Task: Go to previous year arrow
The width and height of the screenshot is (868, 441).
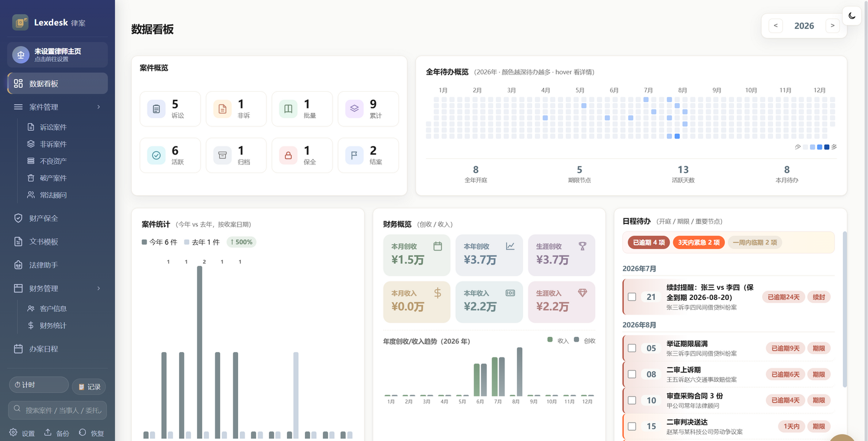Action: (x=776, y=25)
